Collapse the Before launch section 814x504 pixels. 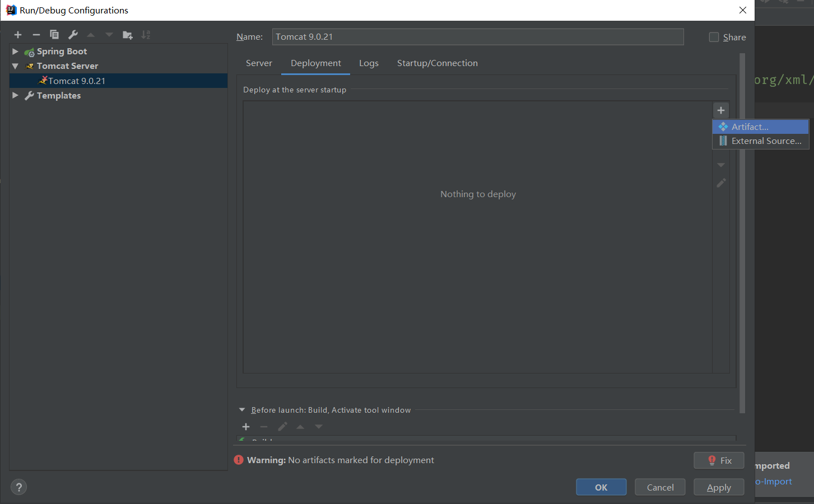point(242,410)
